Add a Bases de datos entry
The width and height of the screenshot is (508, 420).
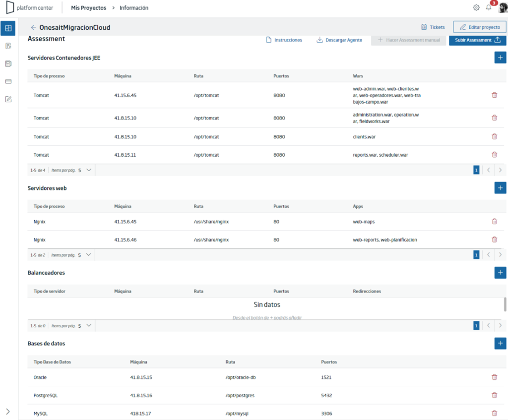click(x=500, y=343)
